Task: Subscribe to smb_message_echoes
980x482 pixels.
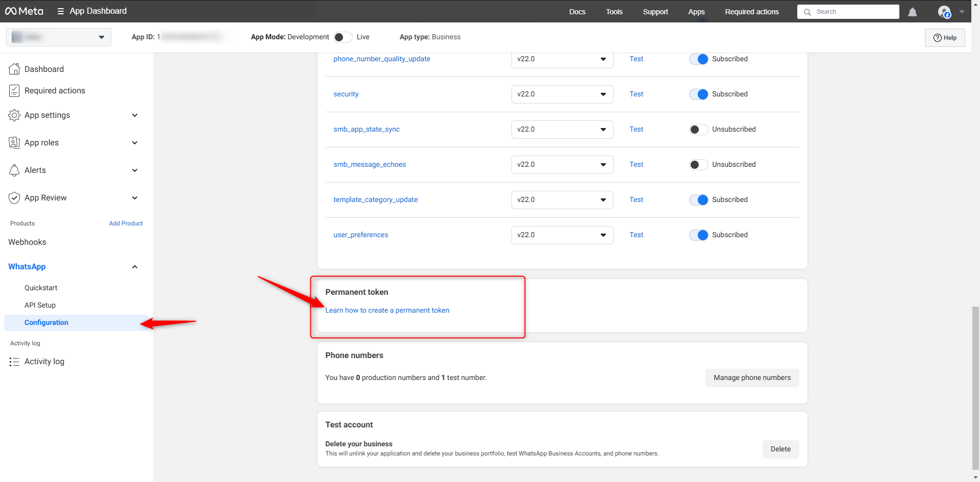Action: 698,165
